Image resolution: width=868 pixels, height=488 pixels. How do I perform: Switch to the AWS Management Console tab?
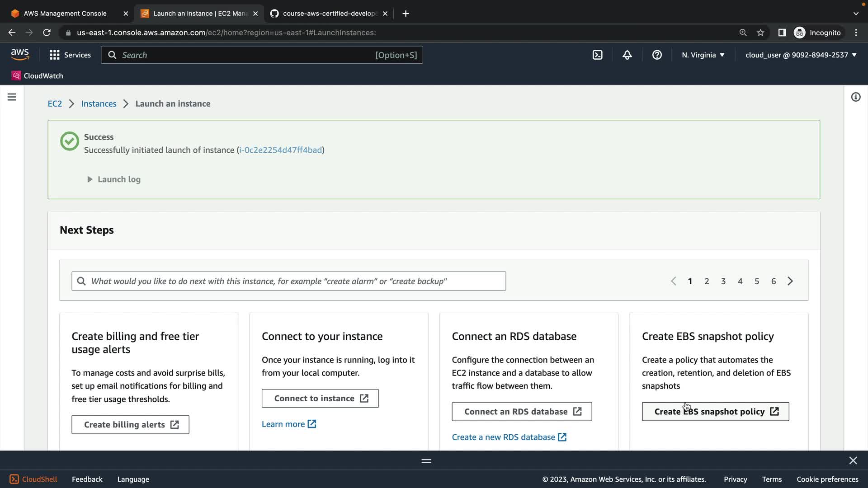pyautogui.click(x=65, y=14)
